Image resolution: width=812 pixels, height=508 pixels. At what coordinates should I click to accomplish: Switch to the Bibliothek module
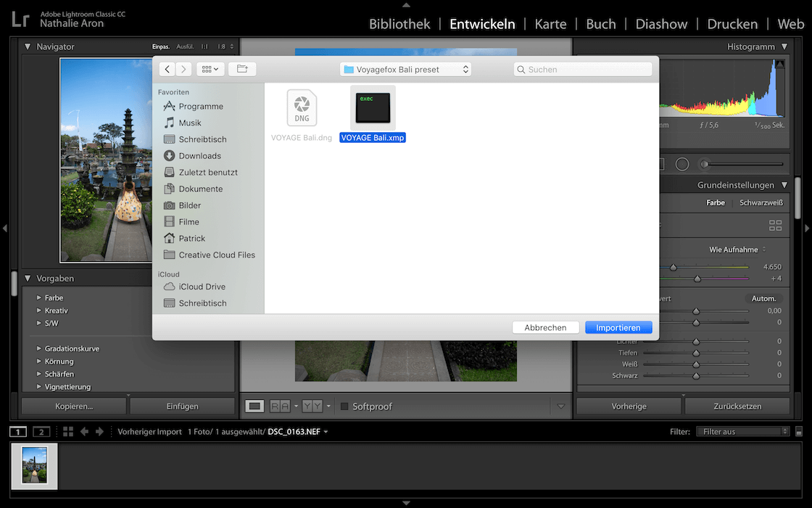pos(399,24)
